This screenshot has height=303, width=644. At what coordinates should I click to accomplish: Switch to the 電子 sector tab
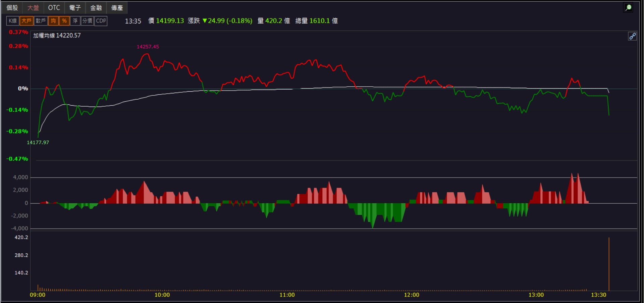pos(75,8)
